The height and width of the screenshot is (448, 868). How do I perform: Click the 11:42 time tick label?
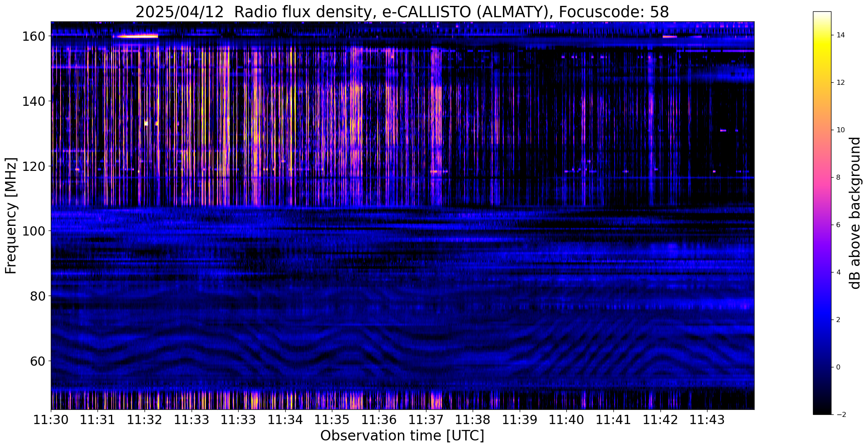pyautogui.click(x=660, y=420)
